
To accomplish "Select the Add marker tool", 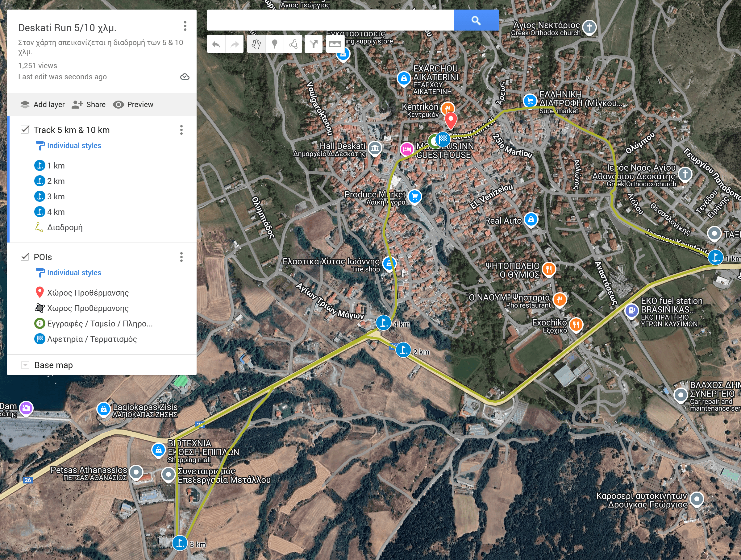I will click(275, 44).
